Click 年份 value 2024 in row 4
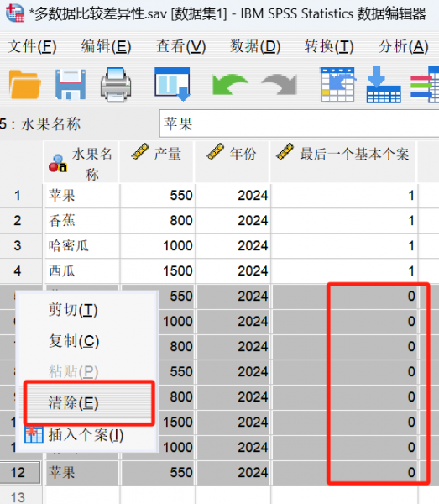439x504 pixels. (x=233, y=271)
